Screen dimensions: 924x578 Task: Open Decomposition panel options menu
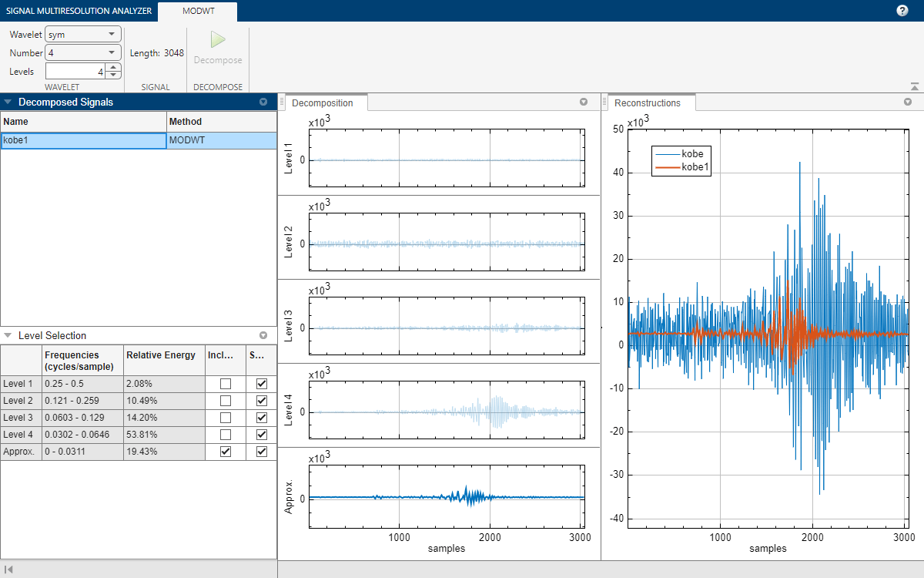point(584,102)
